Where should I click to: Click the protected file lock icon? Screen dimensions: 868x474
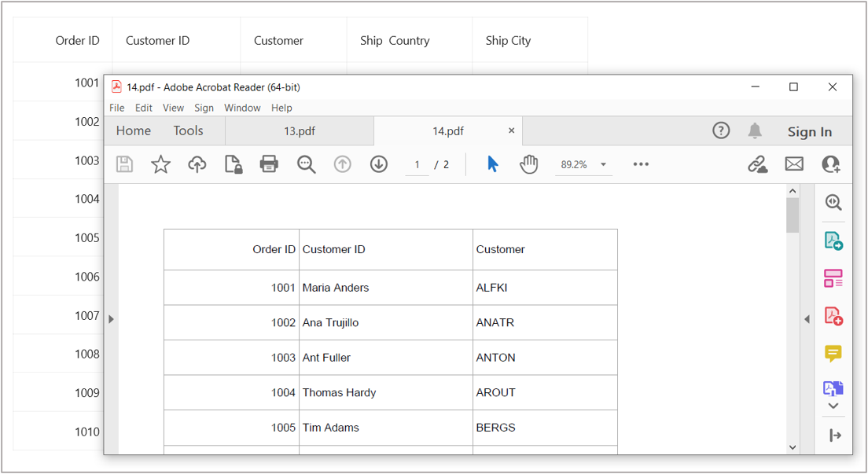coord(233,164)
